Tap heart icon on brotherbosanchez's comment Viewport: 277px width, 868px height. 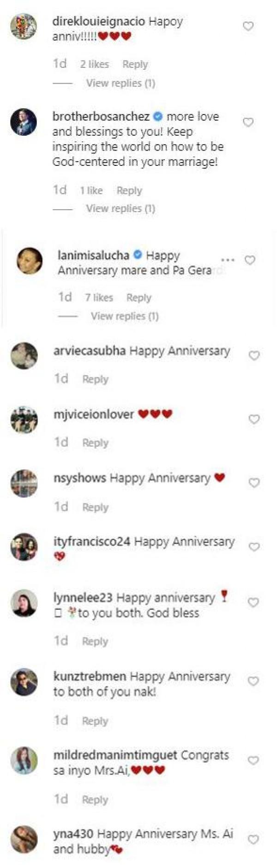coord(248,122)
